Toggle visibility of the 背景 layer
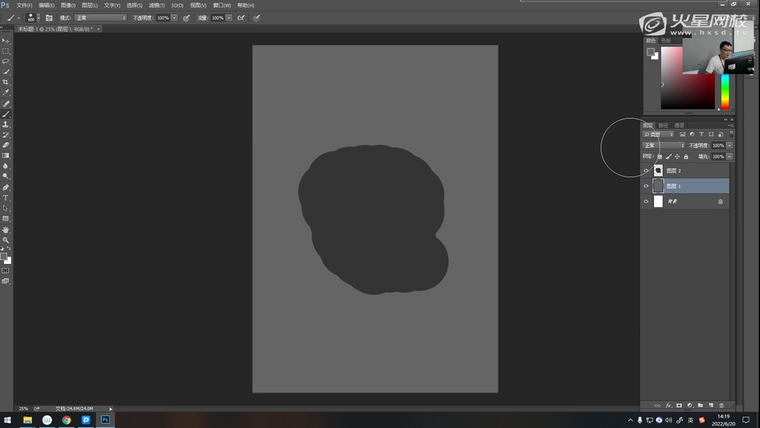This screenshot has height=428, width=760. tap(646, 201)
